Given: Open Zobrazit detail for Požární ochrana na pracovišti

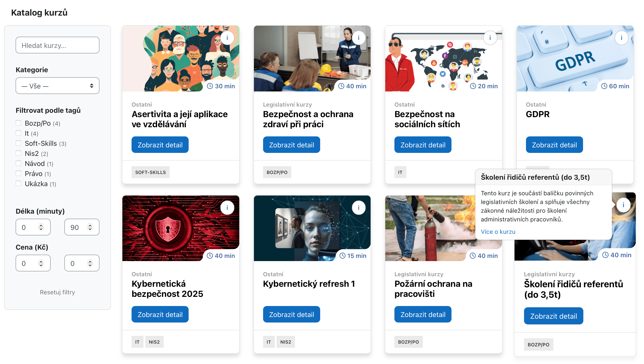Looking at the screenshot, I should click(x=423, y=314).
